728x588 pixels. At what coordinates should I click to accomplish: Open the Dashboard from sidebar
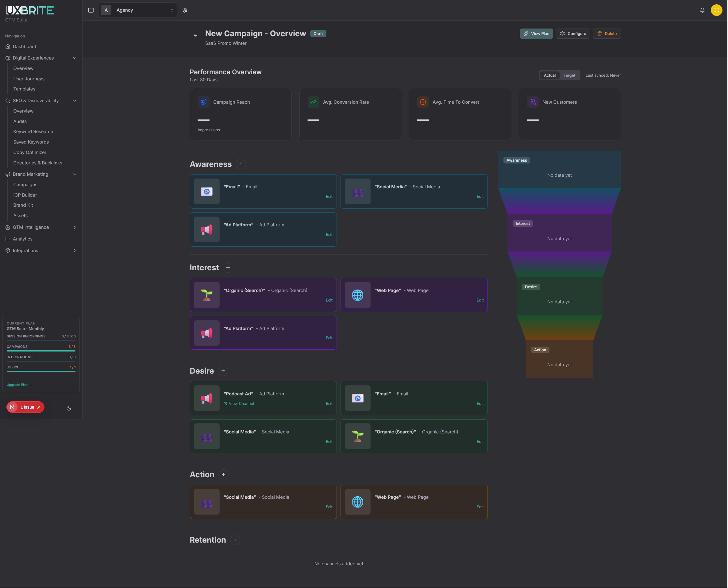click(24, 46)
